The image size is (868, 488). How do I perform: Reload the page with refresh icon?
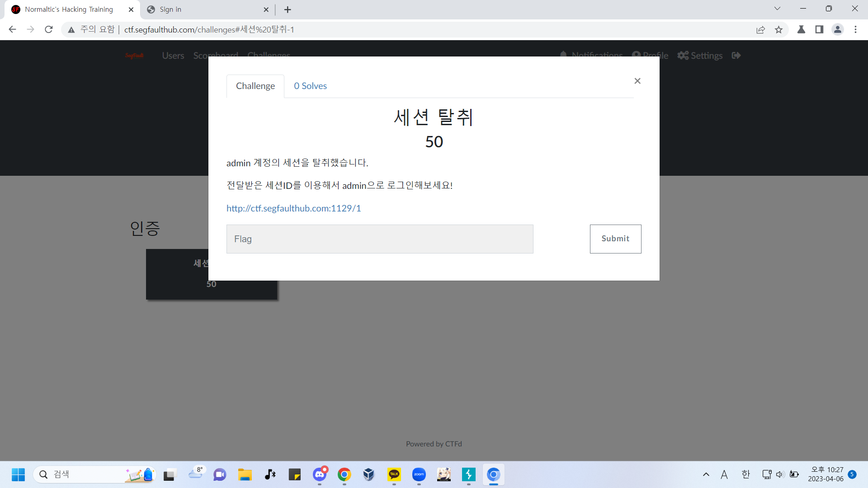coord(49,29)
